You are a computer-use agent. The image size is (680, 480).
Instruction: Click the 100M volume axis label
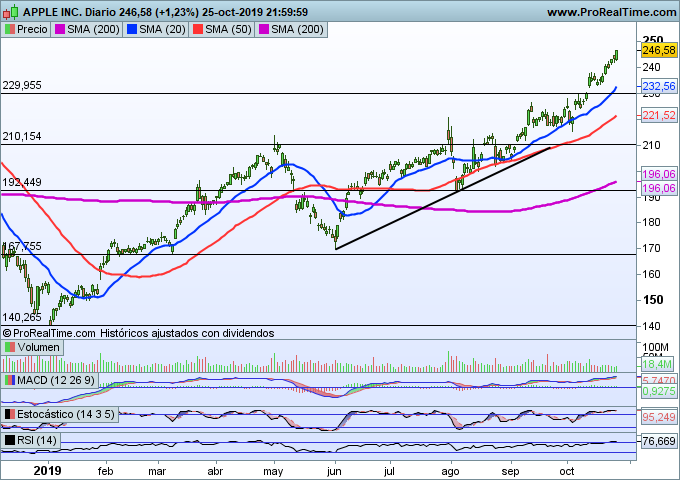656,347
